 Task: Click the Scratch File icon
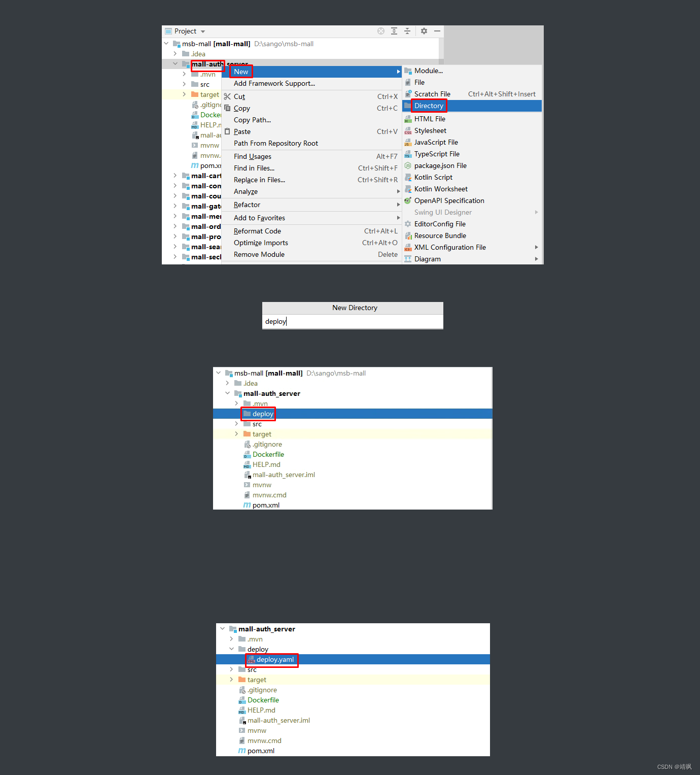[408, 94]
